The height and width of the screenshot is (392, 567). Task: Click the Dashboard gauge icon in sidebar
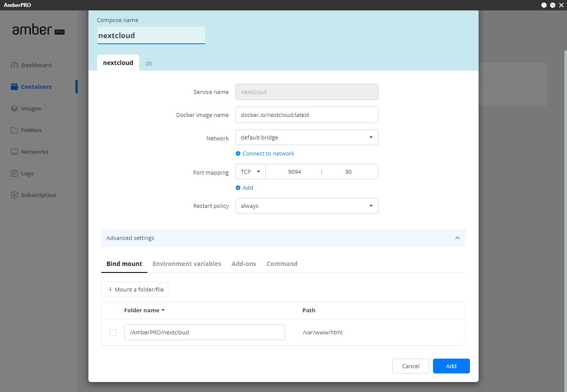pos(14,65)
